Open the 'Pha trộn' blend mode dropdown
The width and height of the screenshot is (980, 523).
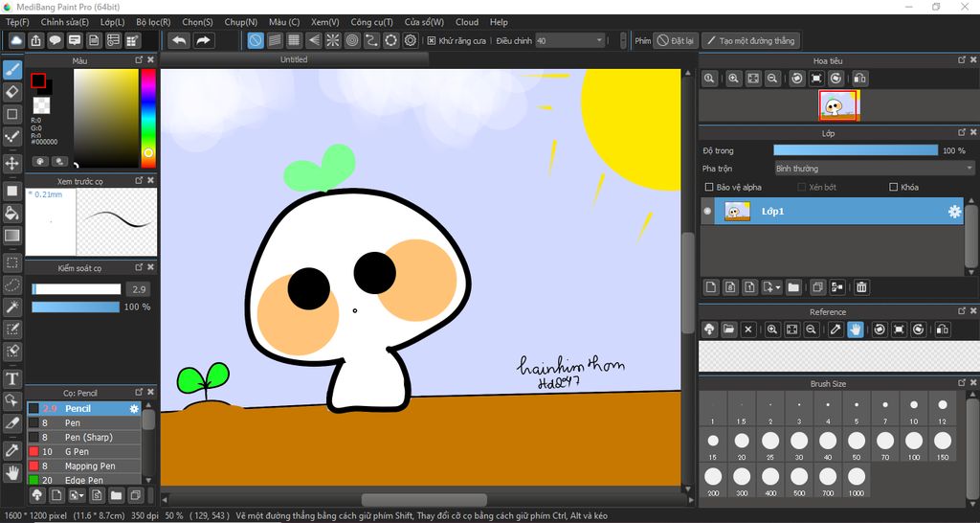coord(874,169)
